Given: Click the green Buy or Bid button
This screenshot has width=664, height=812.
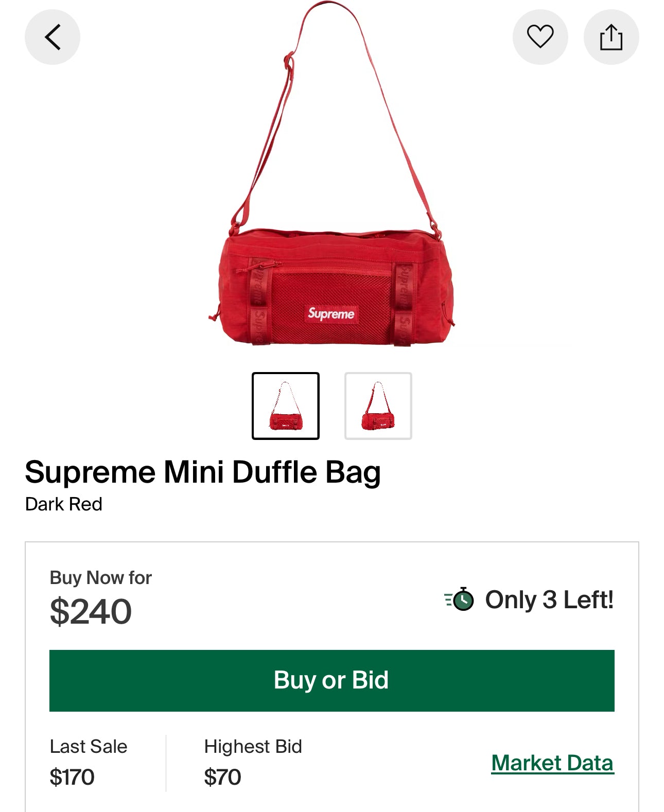Looking at the screenshot, I should click(332, 681).
